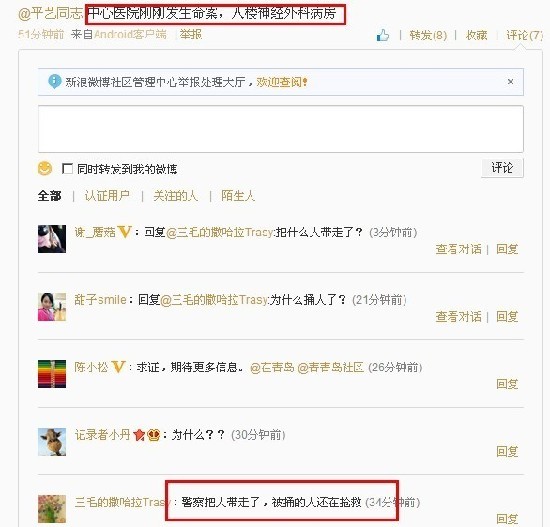The width and height of the screenshot is (550, 527).
Task: Click the blue info bubble icon
Action: [x=54, y=82]
